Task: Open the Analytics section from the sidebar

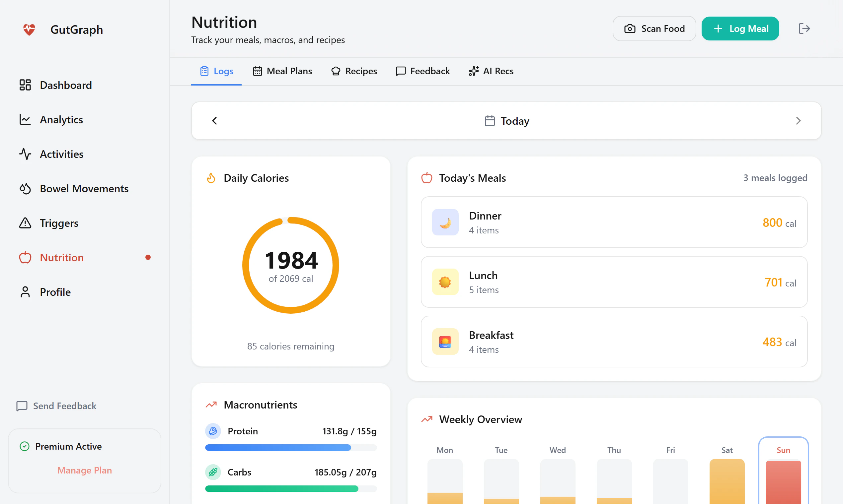Action: (61, 120)
